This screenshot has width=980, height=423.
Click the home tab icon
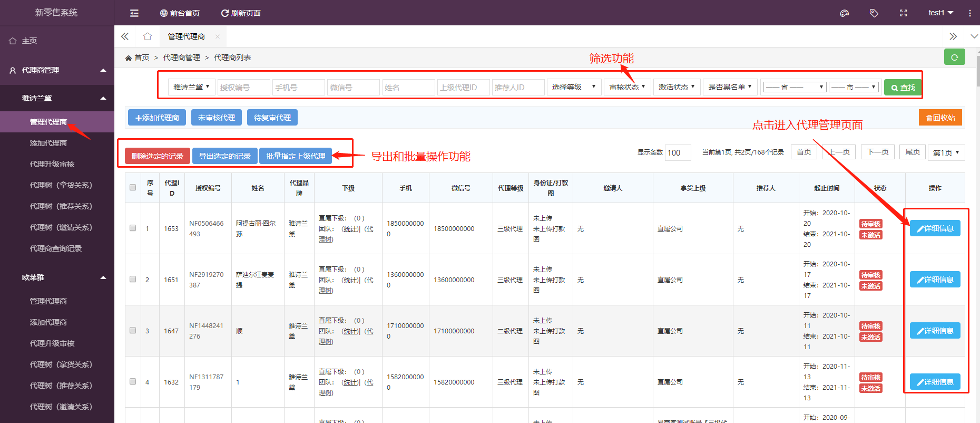[148, 36]
